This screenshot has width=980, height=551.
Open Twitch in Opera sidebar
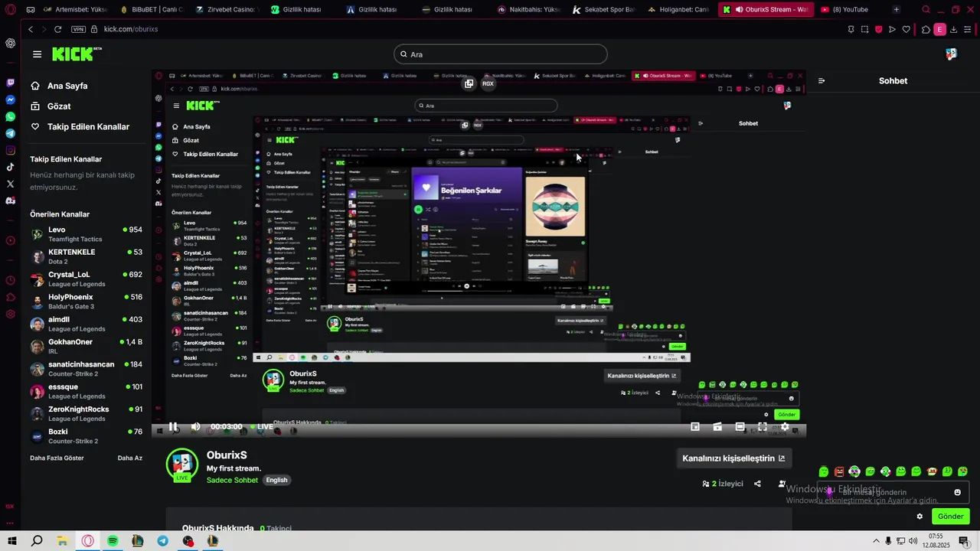click(10, 83)
